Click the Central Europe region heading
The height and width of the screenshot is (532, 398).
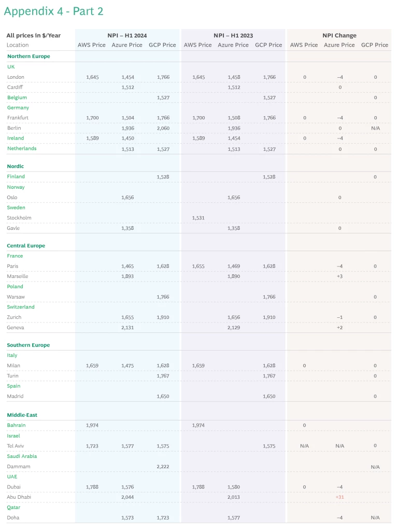(26, 246)
